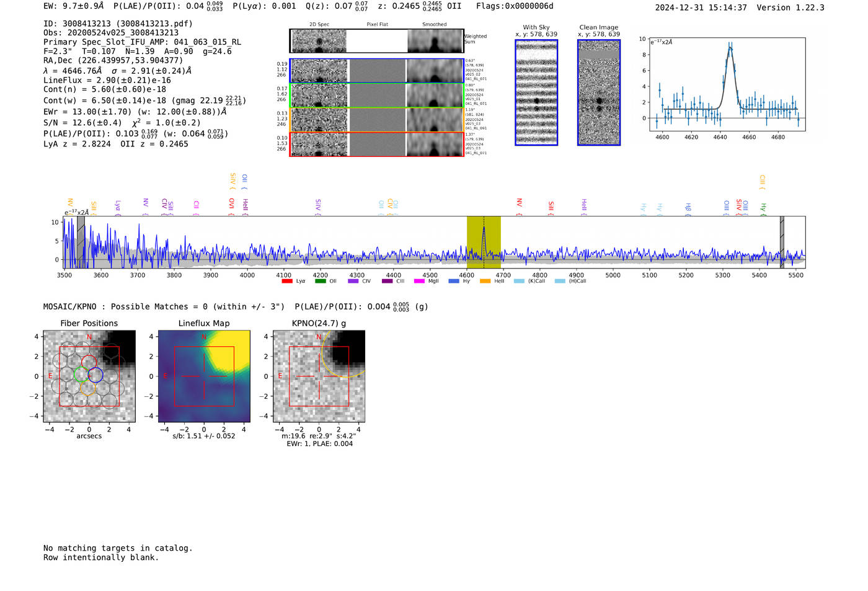
Task: Click the orange fiber circle in Fiber Positions
Action: [88, 388]
